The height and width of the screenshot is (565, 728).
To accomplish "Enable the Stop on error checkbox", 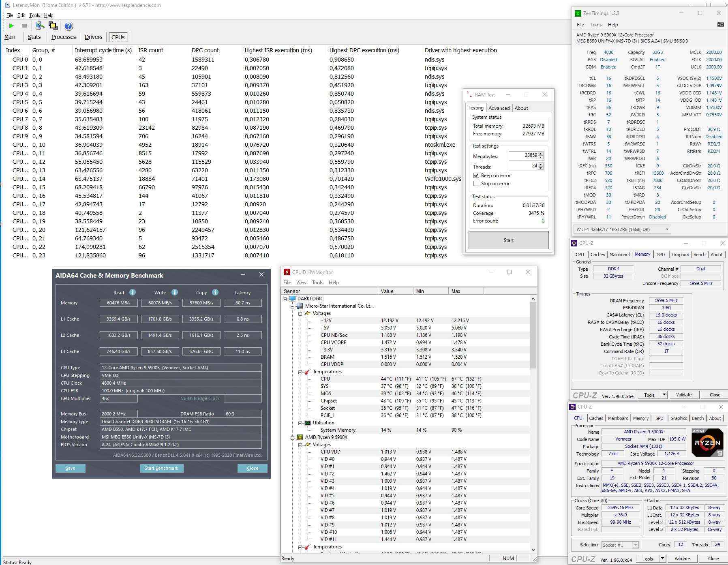I will pos(476,184).
